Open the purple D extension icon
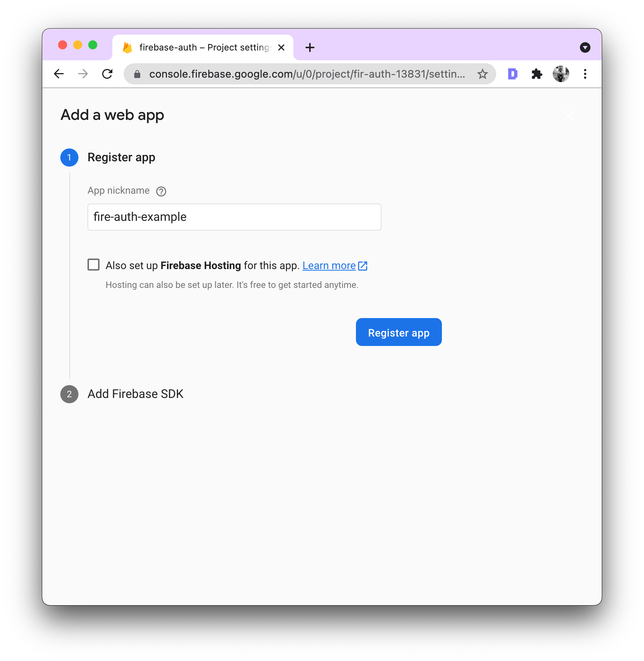Viewport: 644px width, 661px height. [513, 74]
